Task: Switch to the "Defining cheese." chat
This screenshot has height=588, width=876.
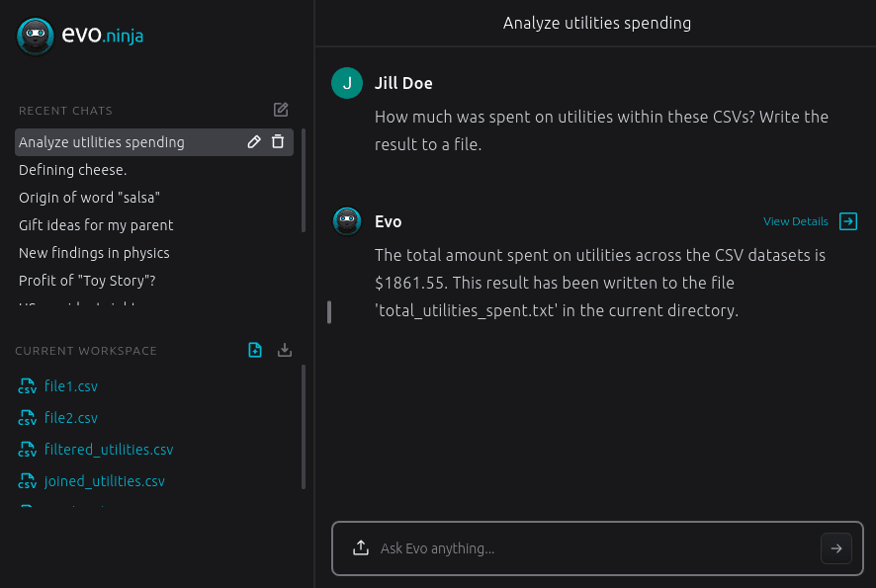Action: click(72, 170)
